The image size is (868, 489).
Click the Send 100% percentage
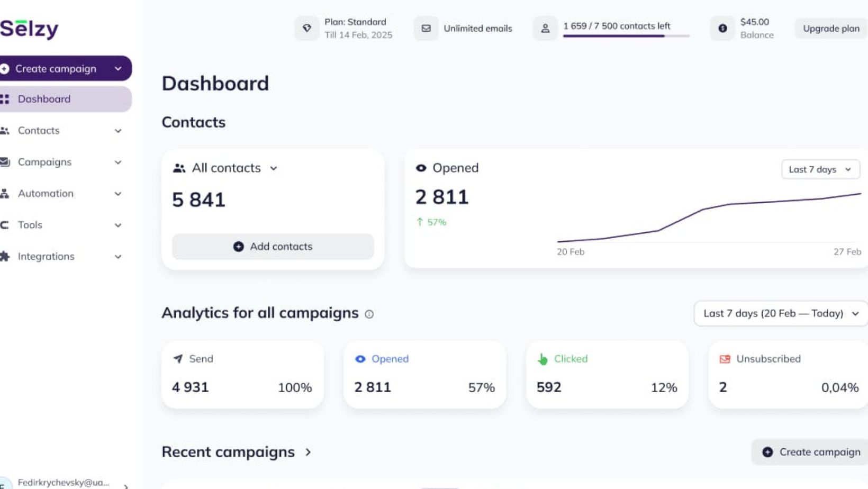point(295,388)
